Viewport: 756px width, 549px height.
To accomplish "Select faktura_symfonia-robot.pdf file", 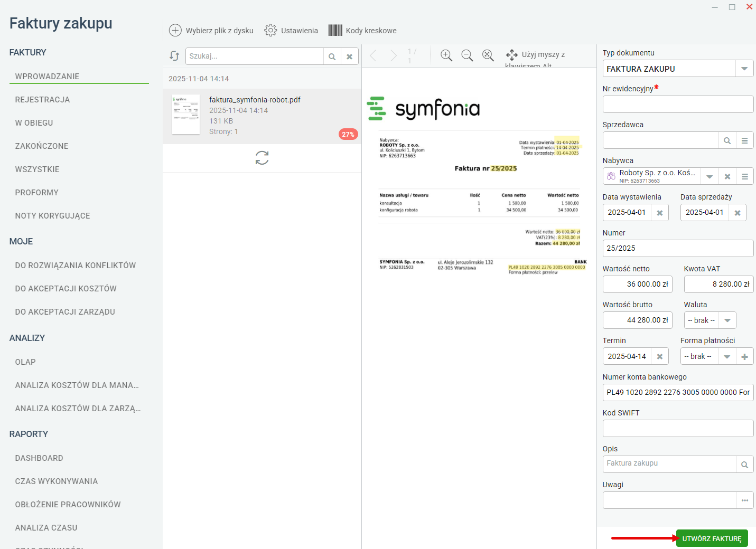I will tap(262, 116).
